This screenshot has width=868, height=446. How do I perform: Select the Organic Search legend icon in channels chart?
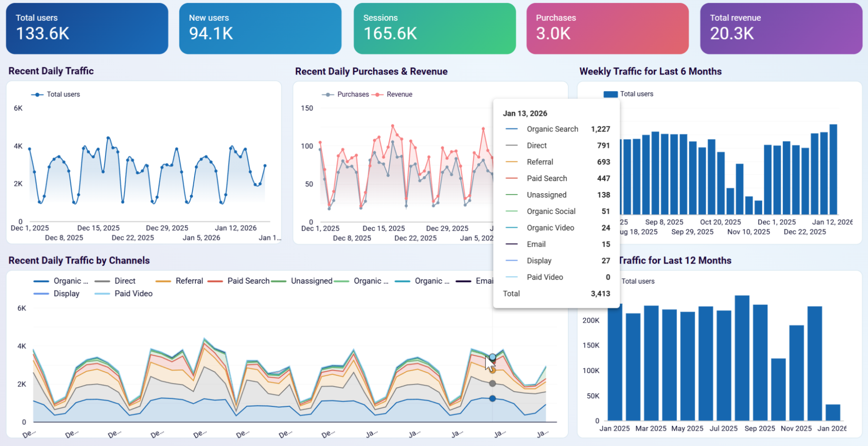(x=41, y=281)
